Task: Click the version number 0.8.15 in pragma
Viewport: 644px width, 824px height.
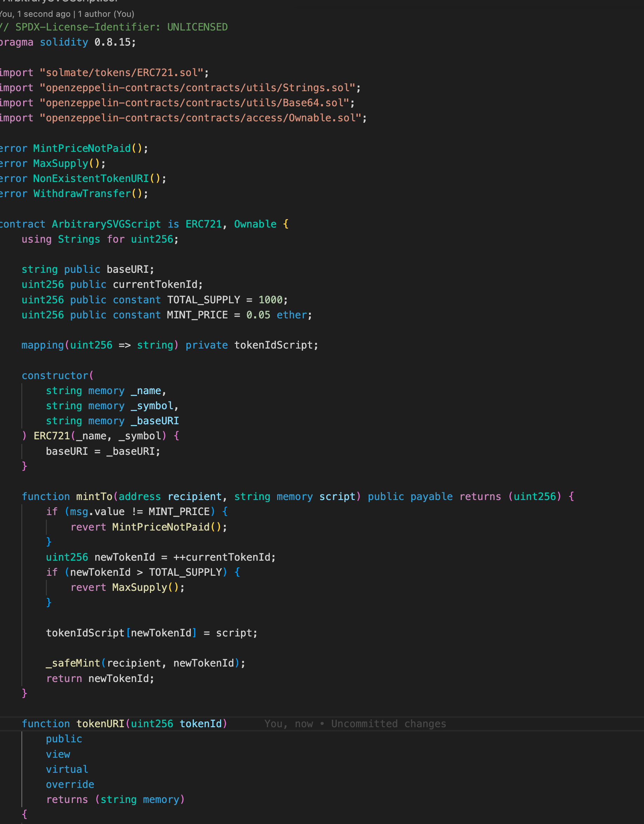Action: [x=112, y=42]
